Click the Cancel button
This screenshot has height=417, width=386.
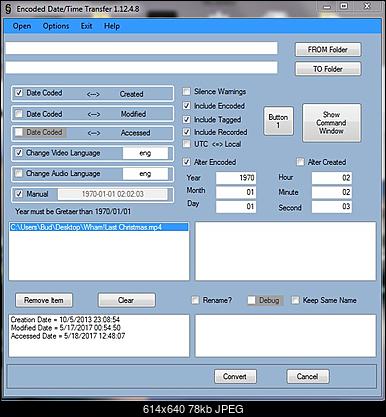click(308, 377)
